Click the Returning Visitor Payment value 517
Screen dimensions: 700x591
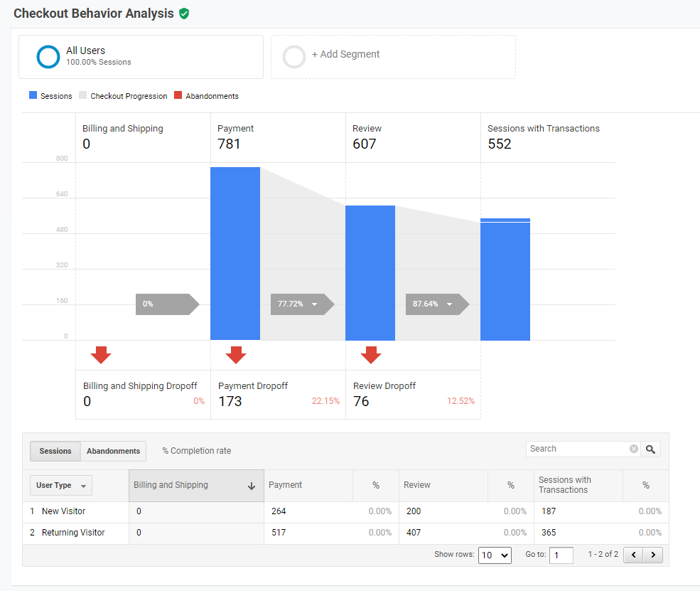(279, 533)
